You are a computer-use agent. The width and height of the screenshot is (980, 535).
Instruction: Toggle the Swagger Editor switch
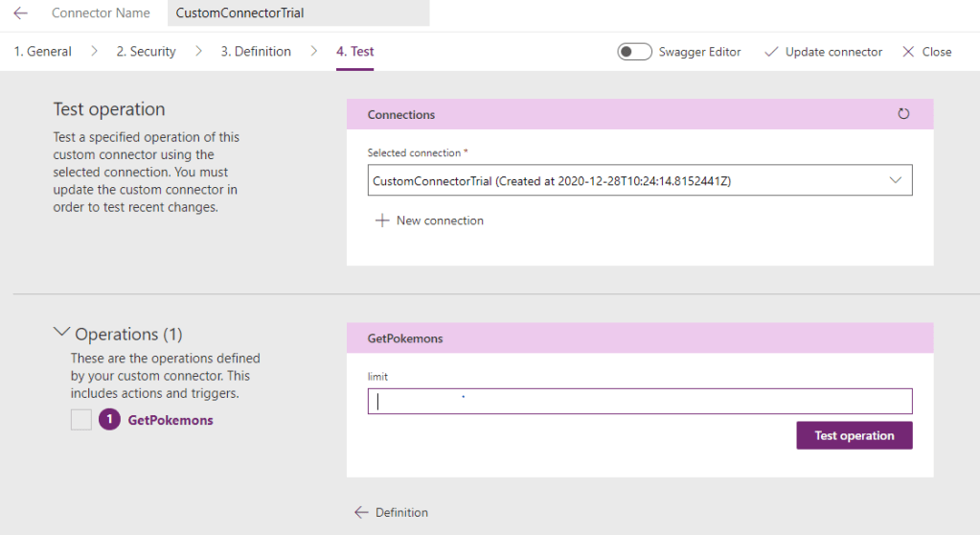click(634, 52)
